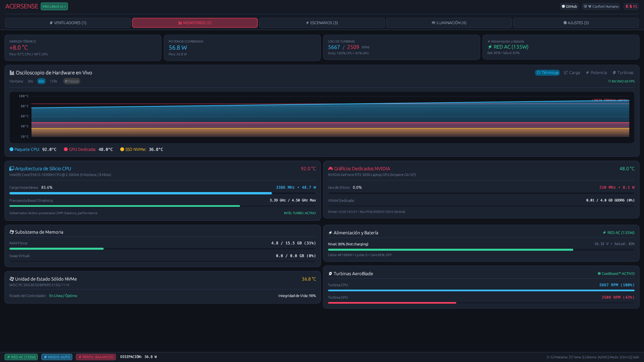This screenshot has height=362, width=644.
Task: Click the Gobernador Activo powersave line
Action: coord(53,213)
